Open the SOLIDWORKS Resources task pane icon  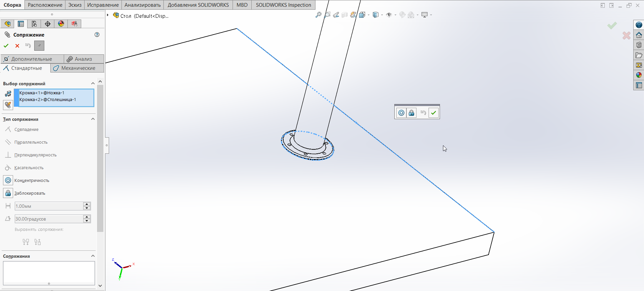(x=639, y=25)
